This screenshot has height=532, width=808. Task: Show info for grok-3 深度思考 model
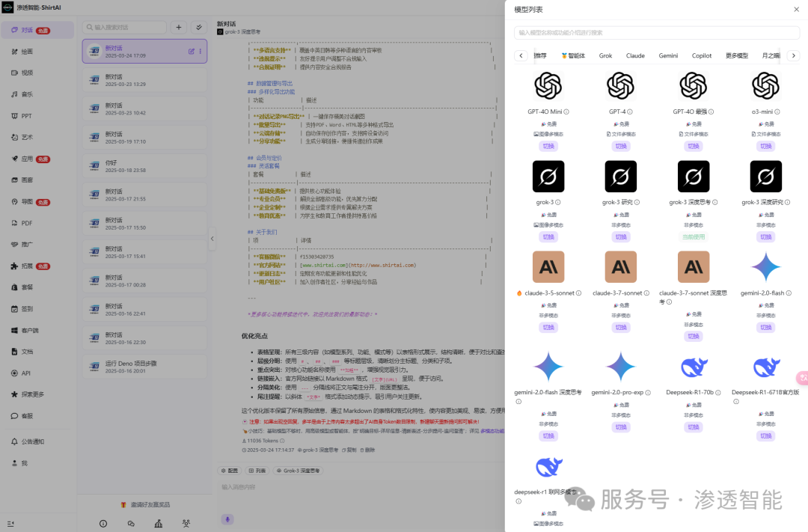click(x=714, y=203)
